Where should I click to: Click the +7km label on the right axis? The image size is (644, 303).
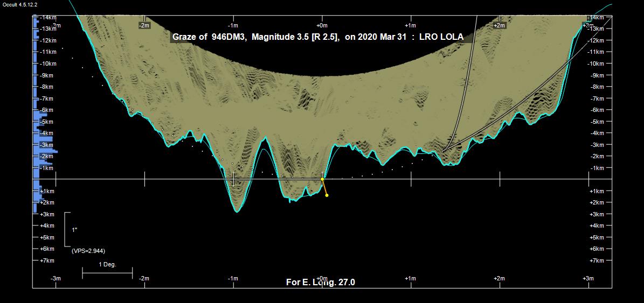597,260
